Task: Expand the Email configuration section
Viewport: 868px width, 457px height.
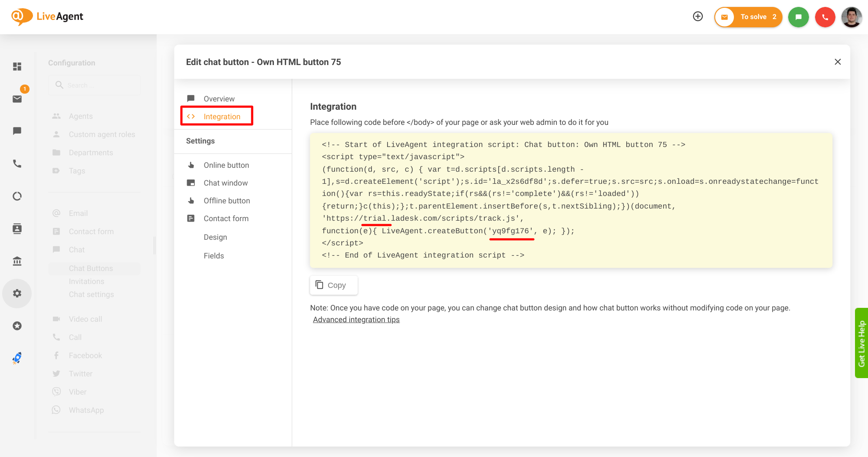Action: coord(78,213)
